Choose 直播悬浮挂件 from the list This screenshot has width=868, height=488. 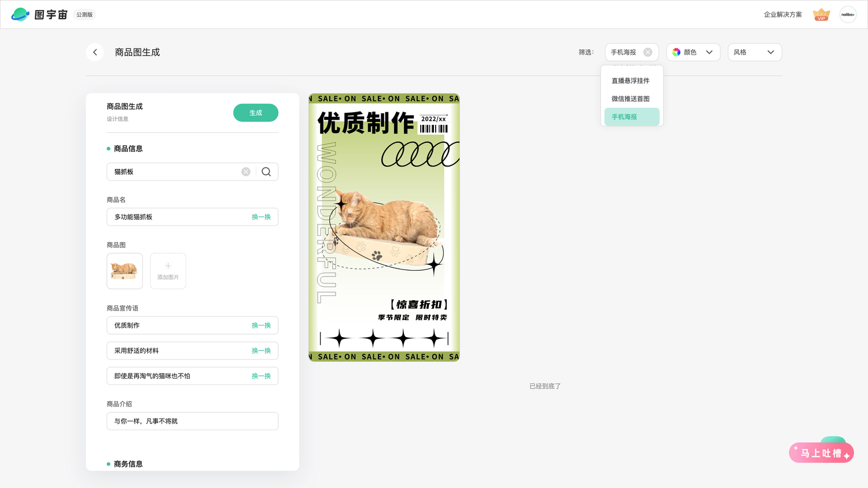click(x=631, y=81)
